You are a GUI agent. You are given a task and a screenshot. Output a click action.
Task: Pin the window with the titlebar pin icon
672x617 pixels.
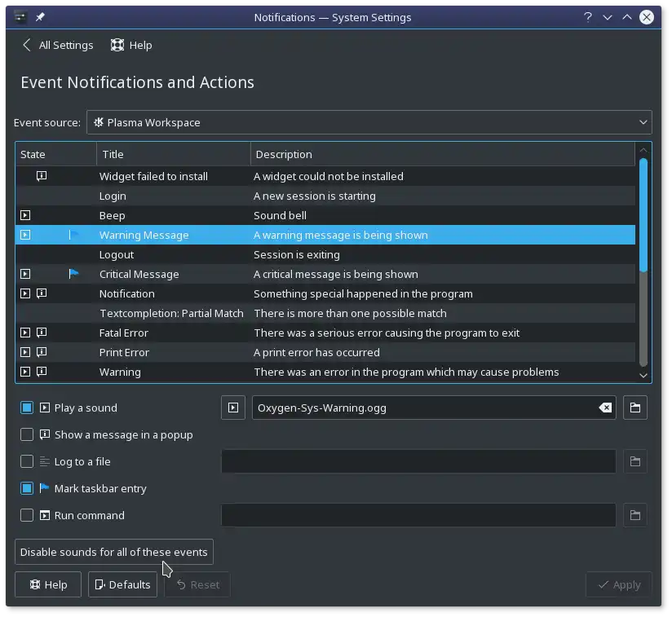[40, 17]
